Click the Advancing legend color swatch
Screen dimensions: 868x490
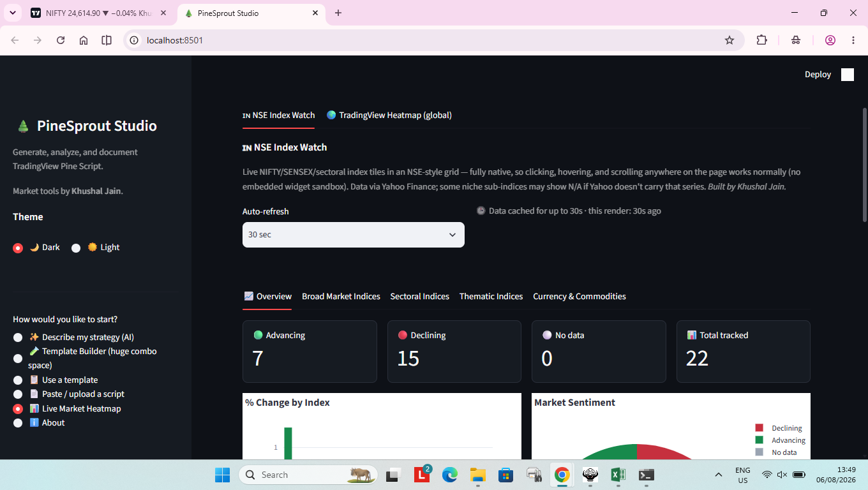[759, 440]
